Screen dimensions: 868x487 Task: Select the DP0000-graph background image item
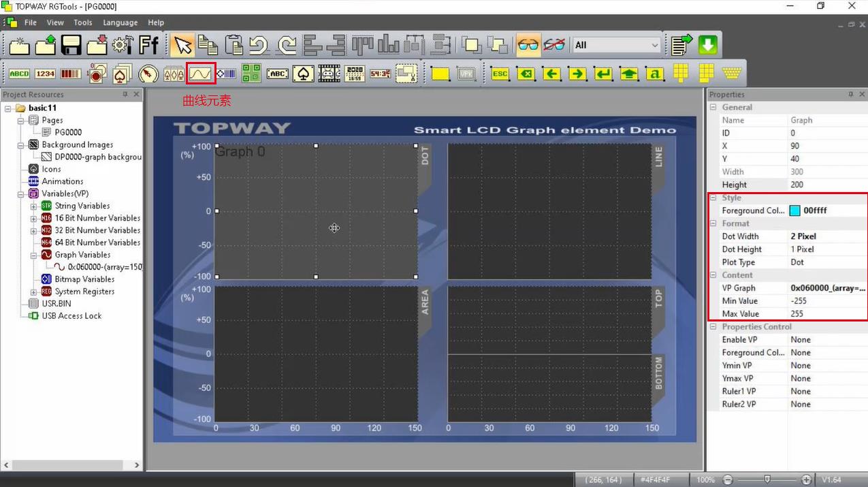point(98,157)
